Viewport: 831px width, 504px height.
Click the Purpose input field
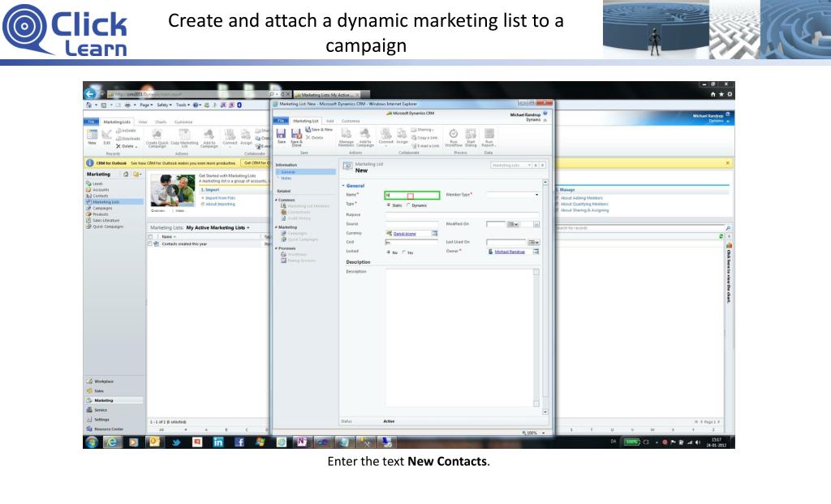point(462,214)
